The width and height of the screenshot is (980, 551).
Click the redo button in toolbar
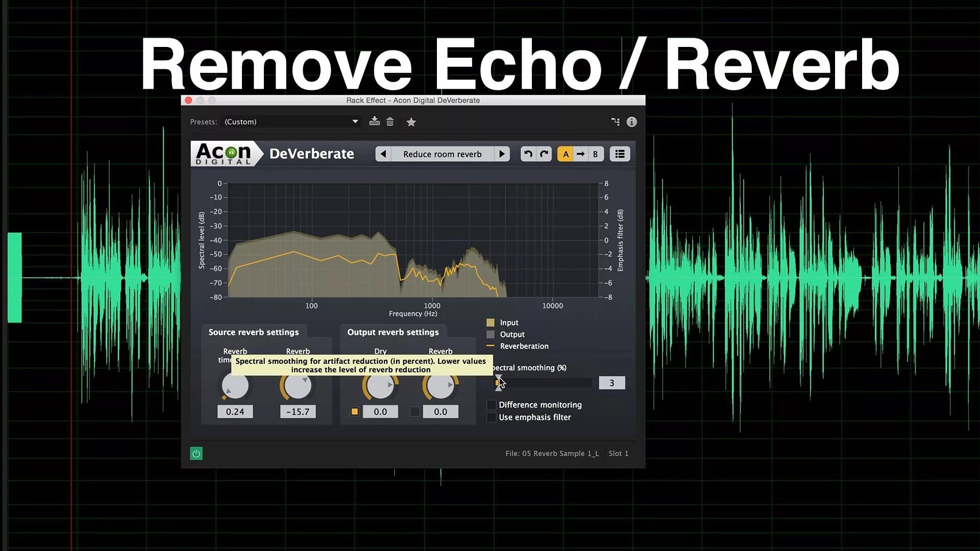click(544, 154)
